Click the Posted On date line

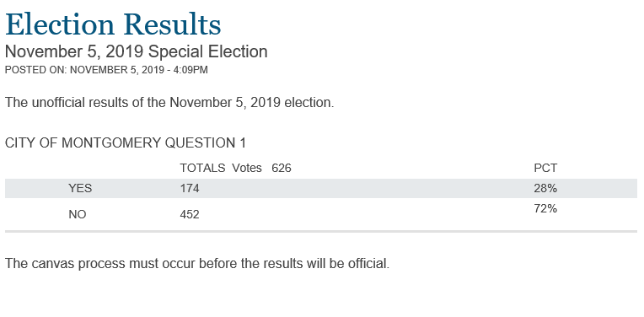(x=106, y=70)
